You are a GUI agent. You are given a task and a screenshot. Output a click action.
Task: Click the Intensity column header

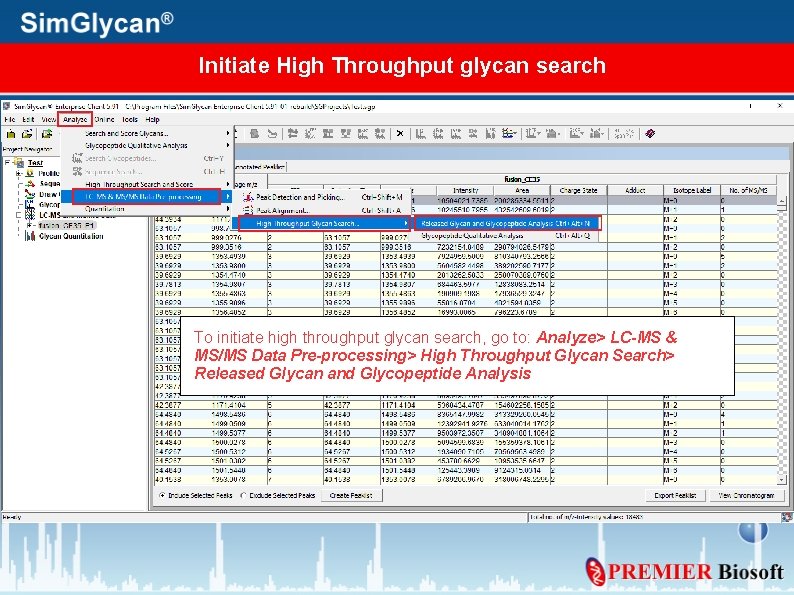tap(465, 190)
